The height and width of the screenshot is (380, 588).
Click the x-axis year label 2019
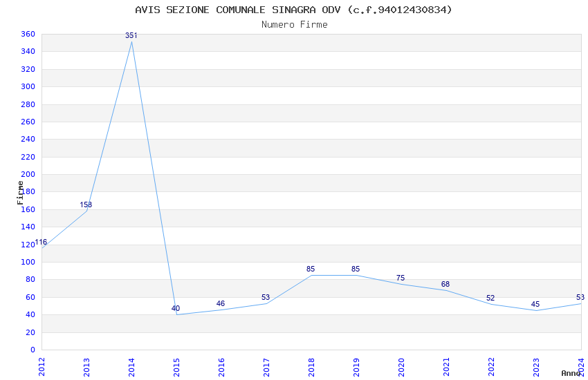357,367
